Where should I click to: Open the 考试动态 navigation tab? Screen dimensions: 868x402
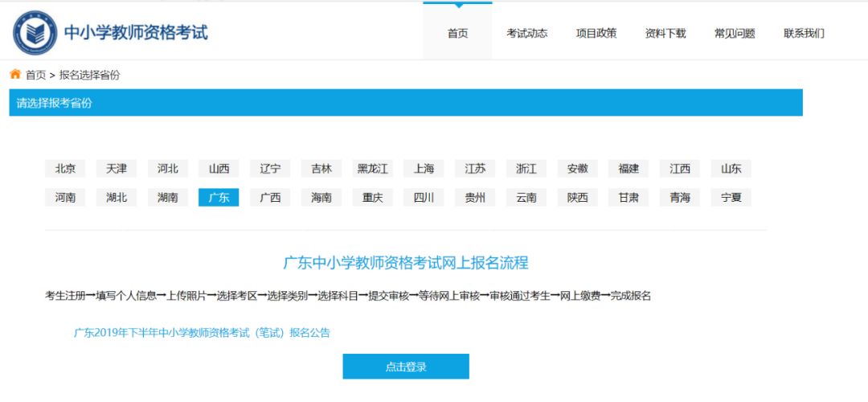[527, 33]
